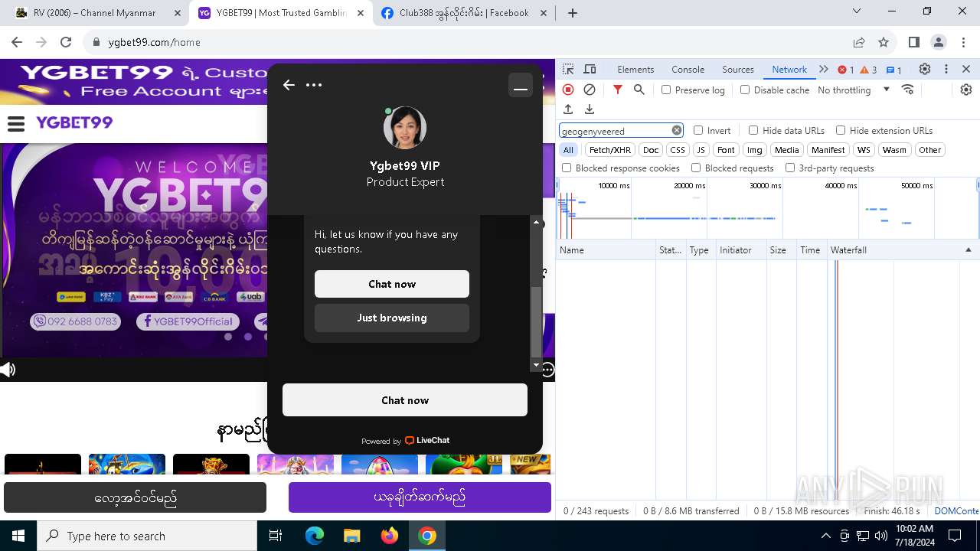Show hidden system tray icons

point(825,536)
